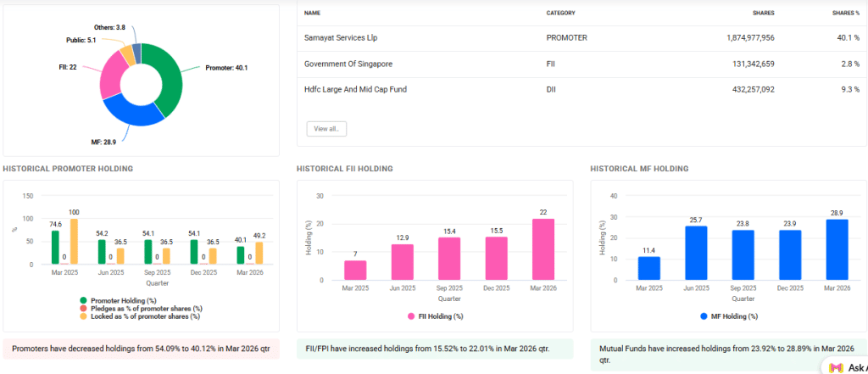The image size is (868, 374).
Task: Sort table by CATEGORY column header
Action: pos(560,13)
